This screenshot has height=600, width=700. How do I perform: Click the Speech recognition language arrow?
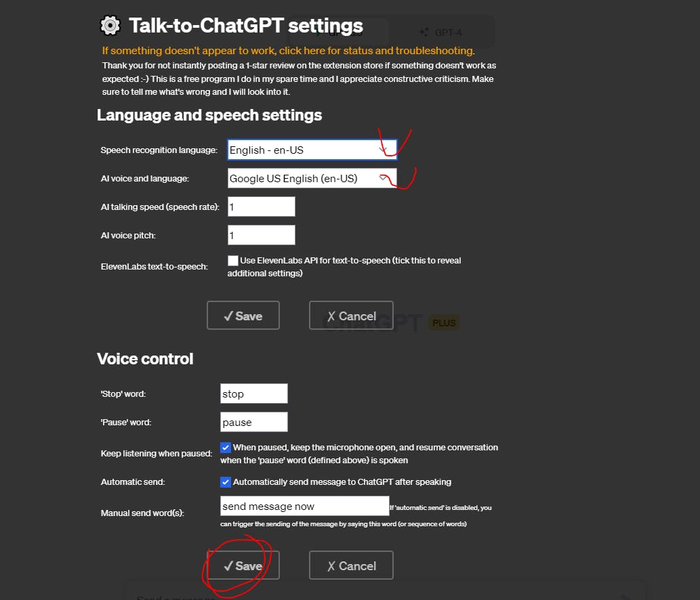coord(384,150)
